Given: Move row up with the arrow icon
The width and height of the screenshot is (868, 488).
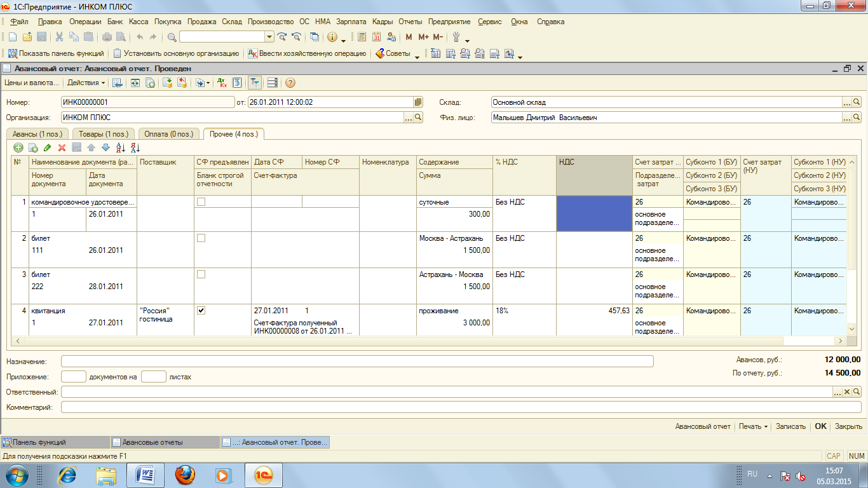Looking at the screenshot, I should pyautogui.click(x=91, y=147).
